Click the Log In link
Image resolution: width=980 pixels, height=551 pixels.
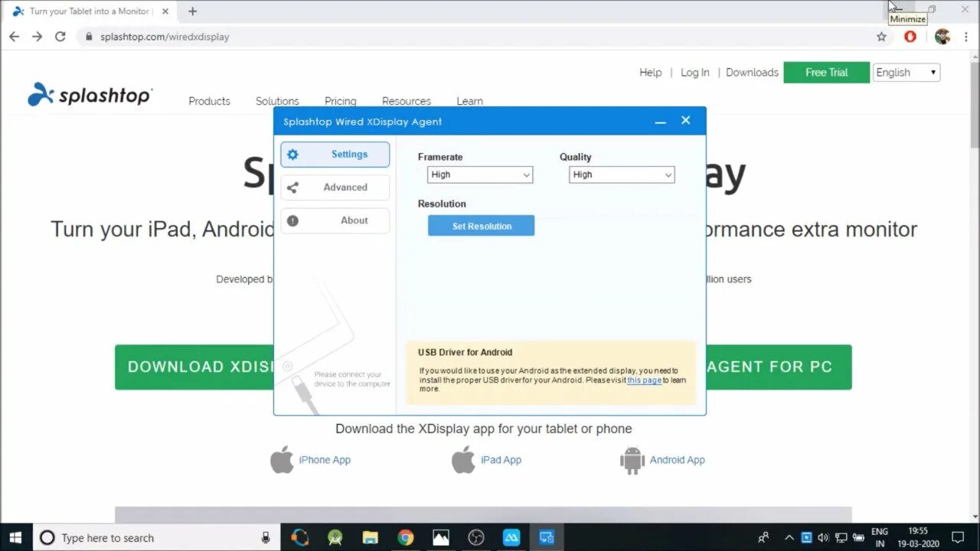point(694,73)
